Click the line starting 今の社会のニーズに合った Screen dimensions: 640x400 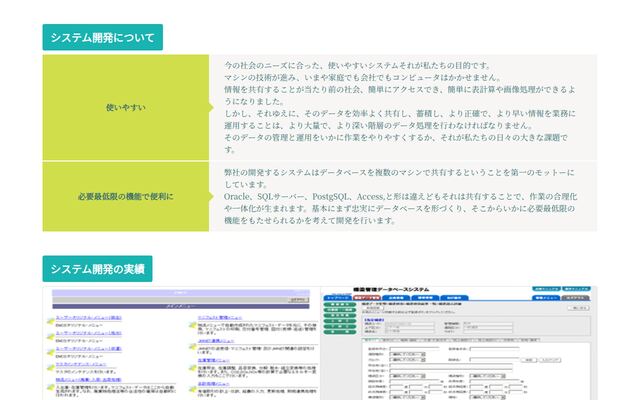(358, 65)
